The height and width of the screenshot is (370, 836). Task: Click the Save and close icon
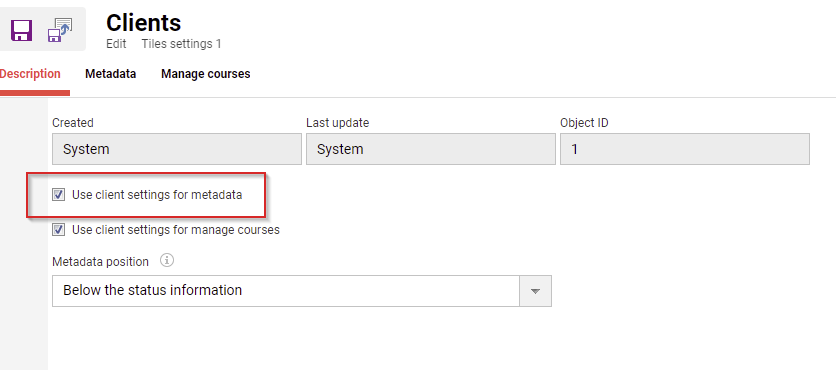(60, 30)
